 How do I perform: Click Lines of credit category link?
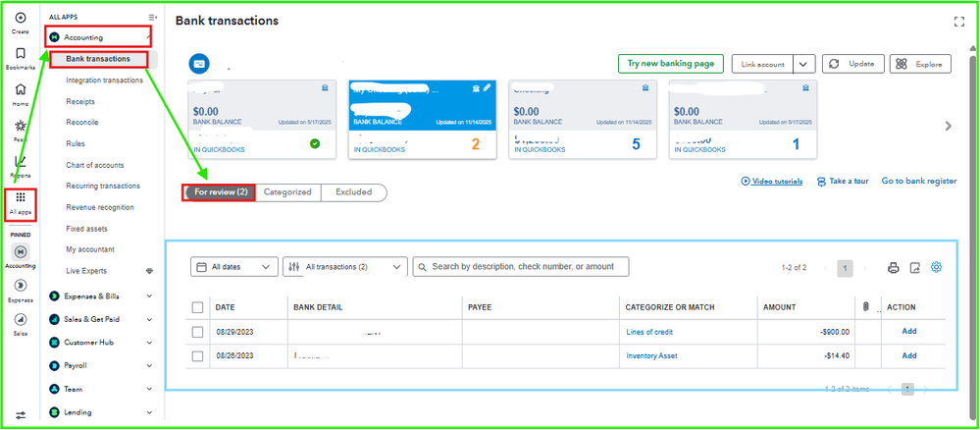649,332
